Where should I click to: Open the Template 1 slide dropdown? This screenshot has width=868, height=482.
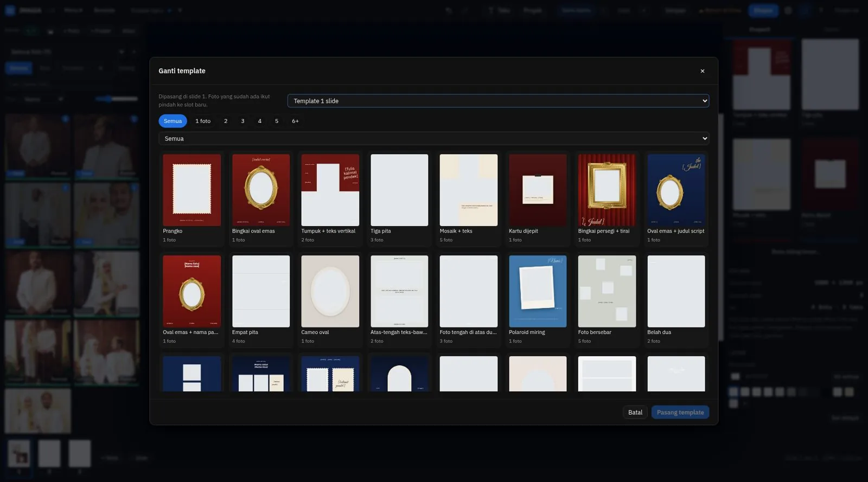(x=498, y=101)
